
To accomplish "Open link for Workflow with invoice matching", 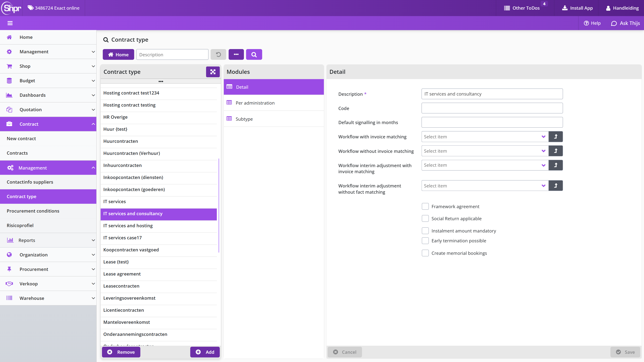I will point(555,137).
